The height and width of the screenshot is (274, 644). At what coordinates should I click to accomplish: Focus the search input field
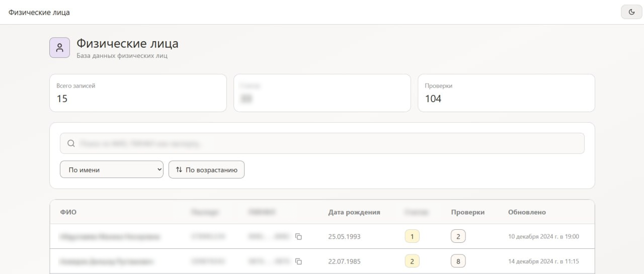coord(322,143)
